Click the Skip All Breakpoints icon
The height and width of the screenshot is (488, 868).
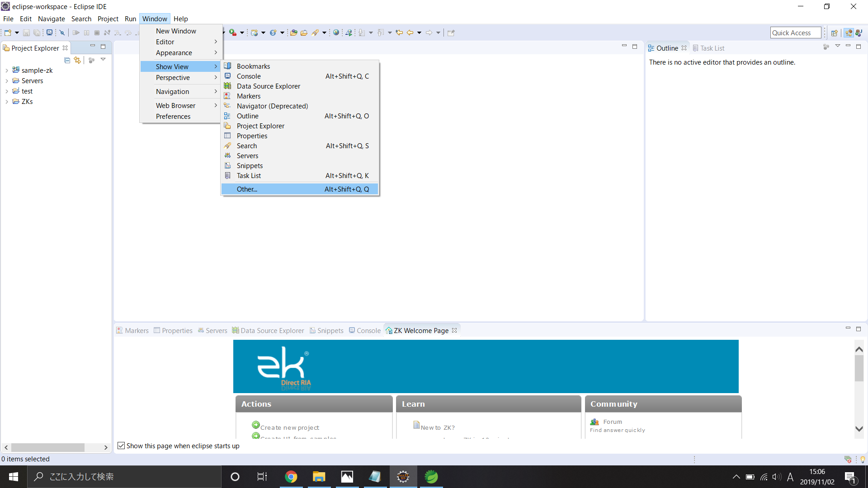pos(62,33)
